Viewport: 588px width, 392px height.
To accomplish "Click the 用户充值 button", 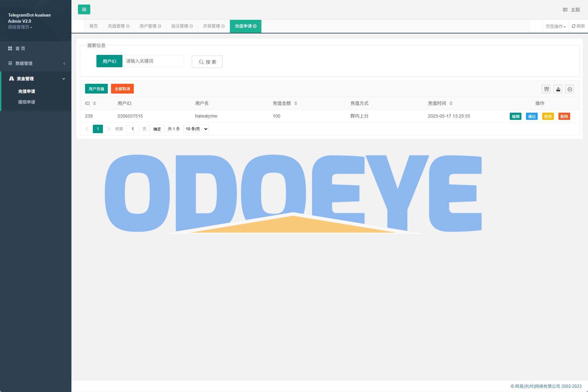I will [96, 89].
